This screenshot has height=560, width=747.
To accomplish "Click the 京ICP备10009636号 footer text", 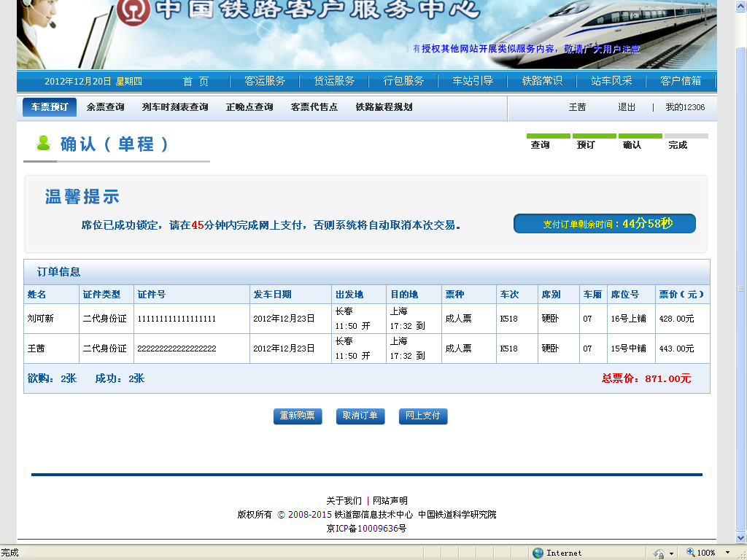I will click(x=366, y=528).
